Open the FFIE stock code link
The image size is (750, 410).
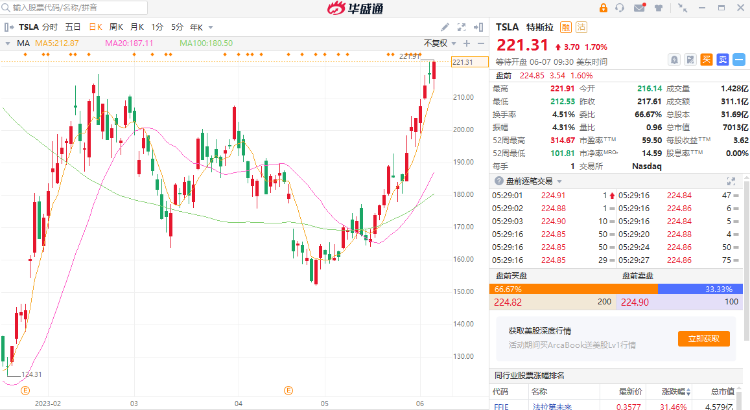click(x=501, y=407)
